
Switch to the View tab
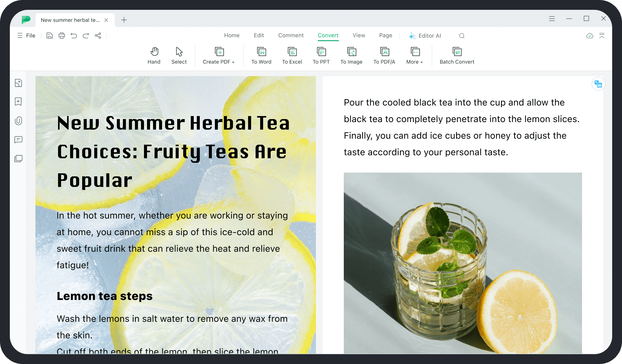pos(359,35)
